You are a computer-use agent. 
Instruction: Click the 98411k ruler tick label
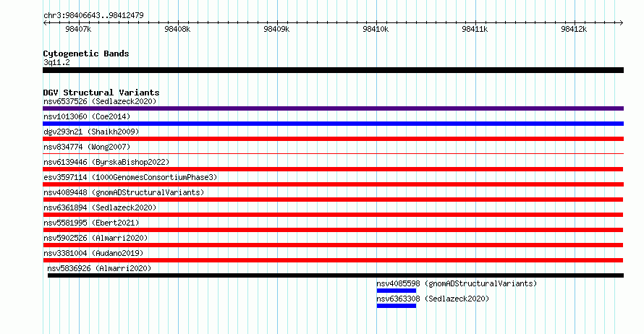[x=475, y=29]
